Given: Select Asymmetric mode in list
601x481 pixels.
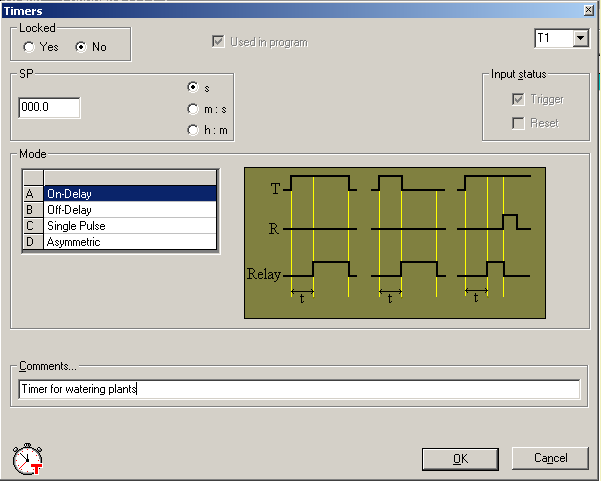Looking at the screenshot, I should point(130,242).
